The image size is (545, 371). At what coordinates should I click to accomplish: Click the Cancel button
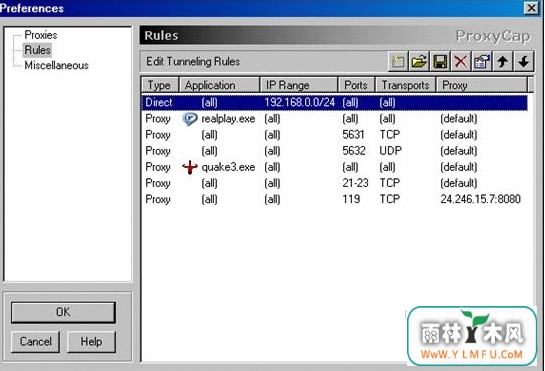[35, 341]
